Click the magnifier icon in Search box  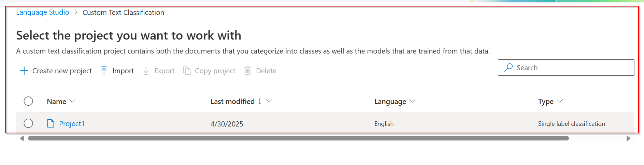509,67
